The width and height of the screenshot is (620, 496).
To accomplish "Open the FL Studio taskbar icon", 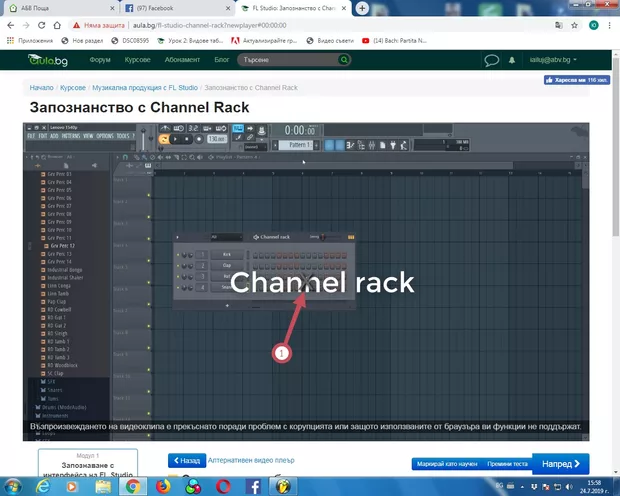I will click(x=283, y=487).
